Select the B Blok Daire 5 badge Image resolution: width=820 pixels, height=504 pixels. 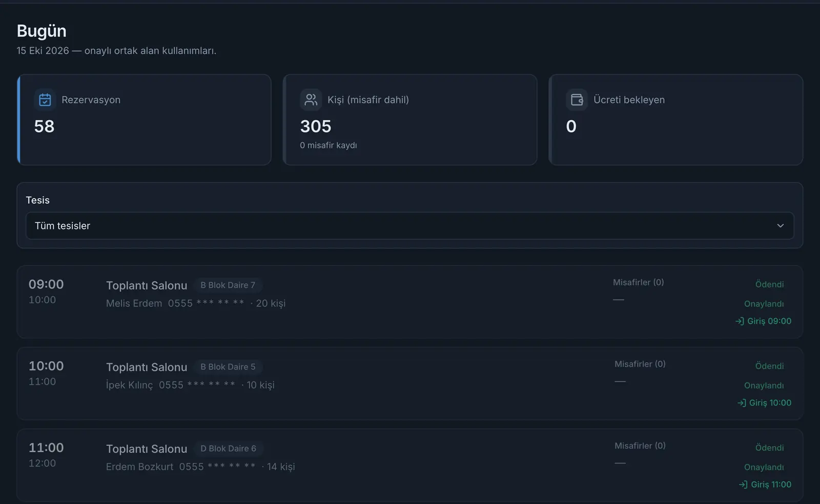[x=228, y=367]
